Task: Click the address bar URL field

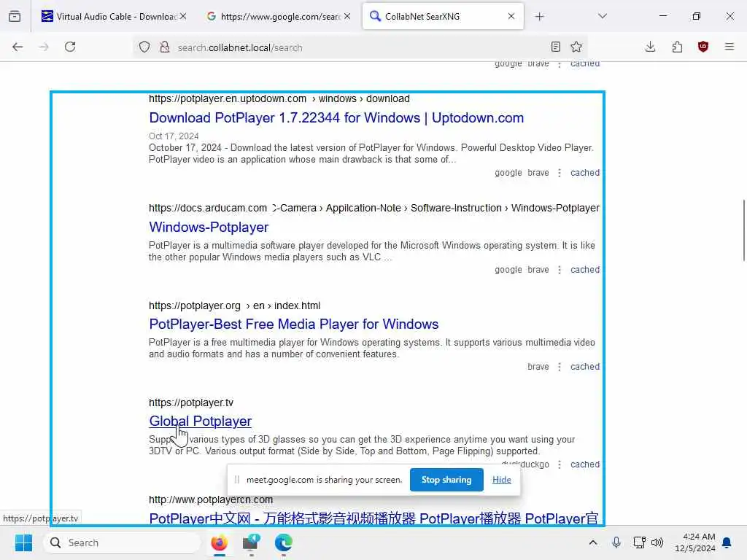Action: 360,47
